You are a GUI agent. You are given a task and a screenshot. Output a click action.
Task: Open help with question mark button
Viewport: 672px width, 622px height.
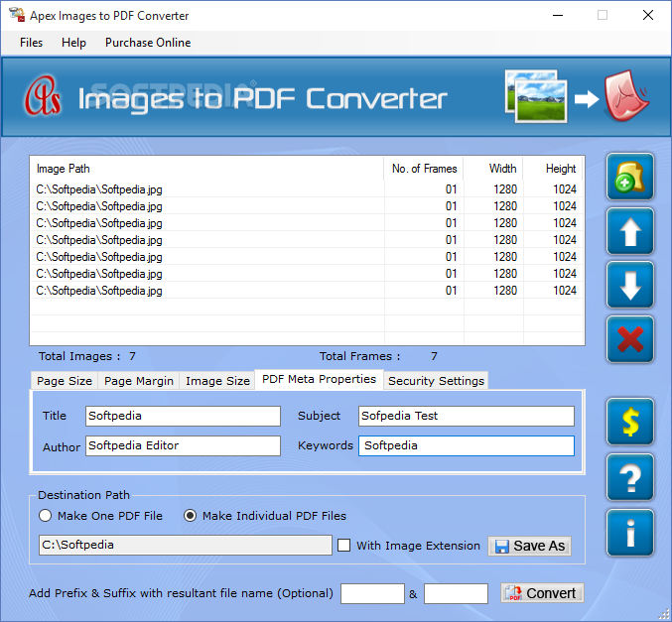[630, 477]
